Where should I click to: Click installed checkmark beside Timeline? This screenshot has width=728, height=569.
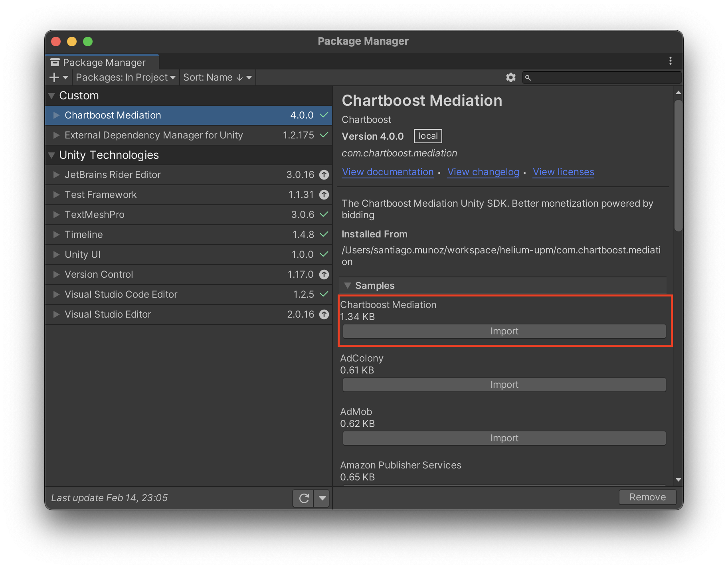tap(324, 235)
